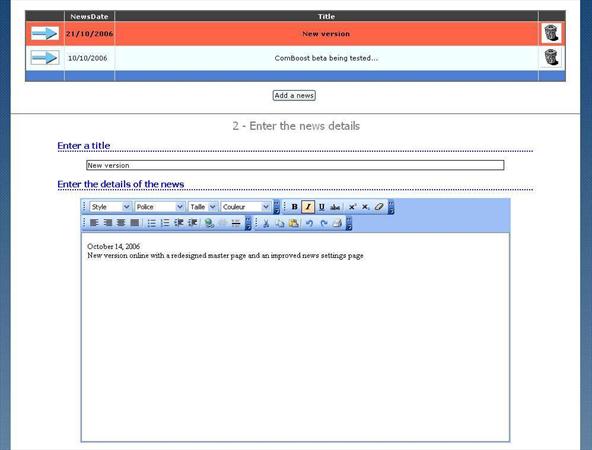This screenshot has height=450, width=592.
Task: Insert a bulleted list
Action: point(151,223)
